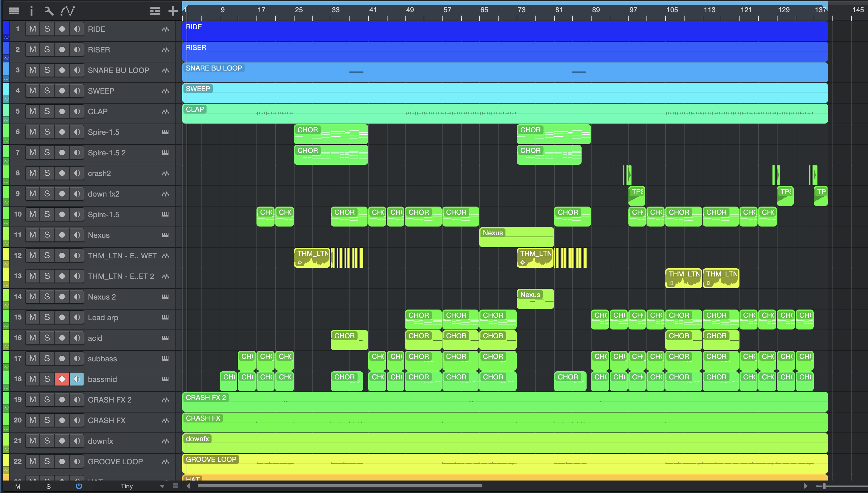Image resolution: width=868 pixels, height=493 pixels.
Task: Mute the CRASH FX 2 track
Action: pyautogui.click(x=32, y=399)
